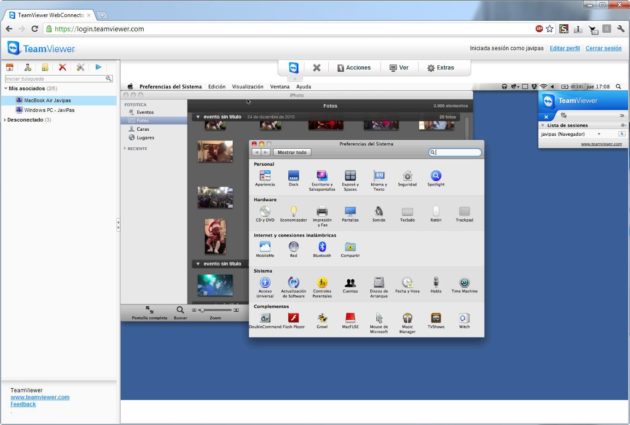Click the red X delete icon in the sidebar toolbar

62,67
